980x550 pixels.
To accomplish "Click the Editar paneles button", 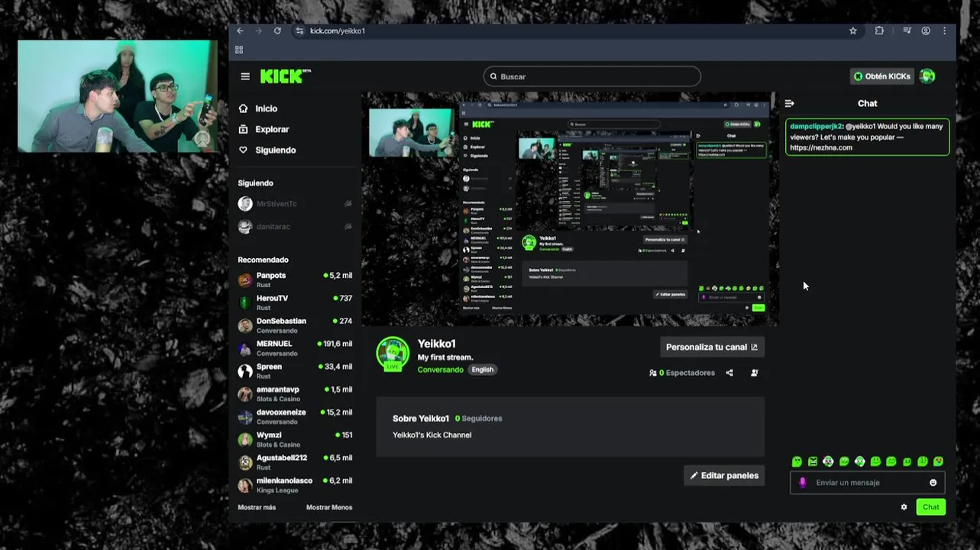I will (x=724, y=475).
